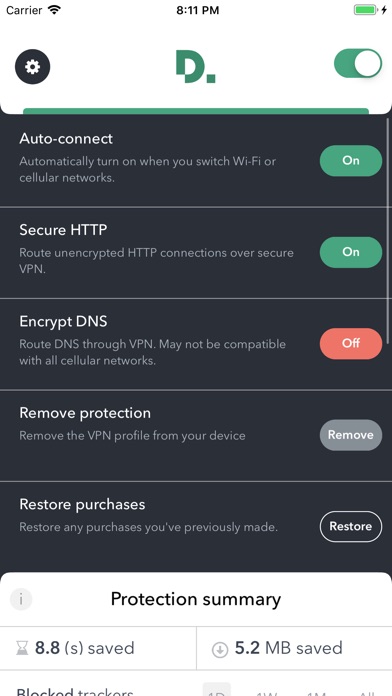Open settings via the gear icon
This screenshot has width=392, height=696.
pyautogui.click(x=32, y=67)
